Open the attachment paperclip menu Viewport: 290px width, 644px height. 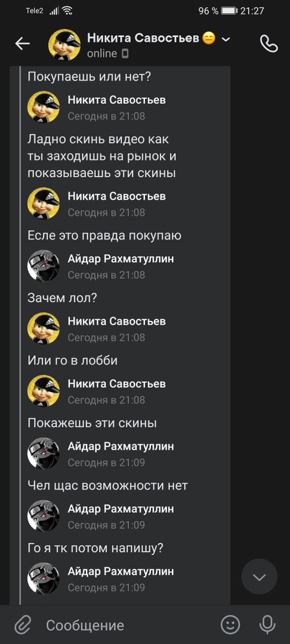point(23,625)
